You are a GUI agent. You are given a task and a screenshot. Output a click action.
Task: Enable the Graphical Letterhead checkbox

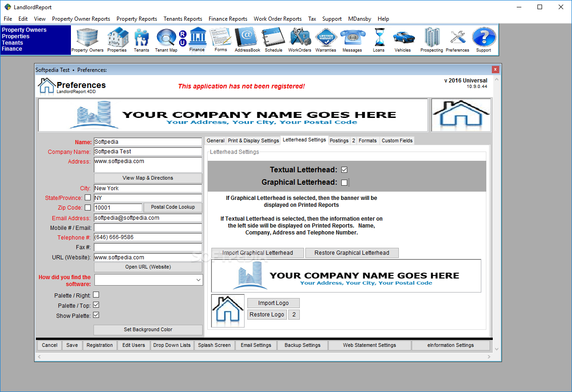344,182
